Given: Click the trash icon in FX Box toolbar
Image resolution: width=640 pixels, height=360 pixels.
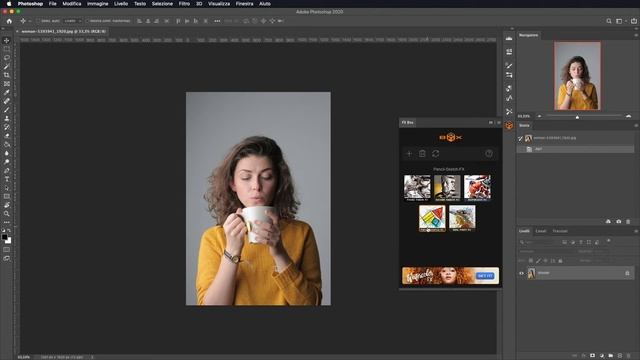Looking at the screenshot, I should pyautogui.click(x=422, y=154).
